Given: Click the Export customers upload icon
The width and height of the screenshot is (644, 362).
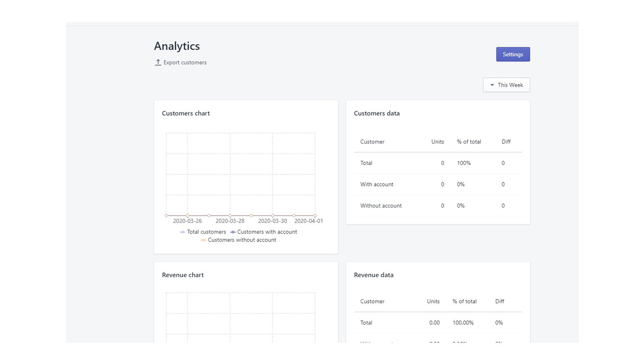Looking at the screenshot, I should click(x=158, y=62).
